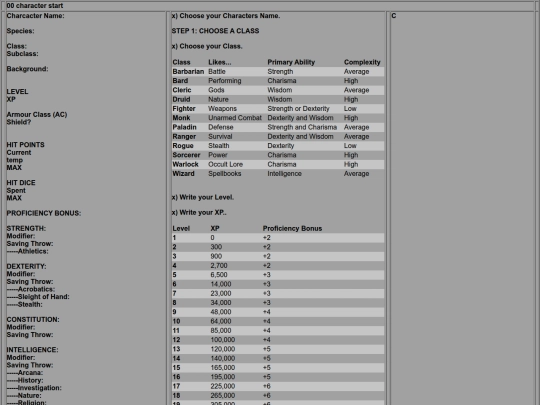This screenshot has width=540, height=405.
Task: Click 'x) Write your XP..' instruction
Action: coord(199,212)
